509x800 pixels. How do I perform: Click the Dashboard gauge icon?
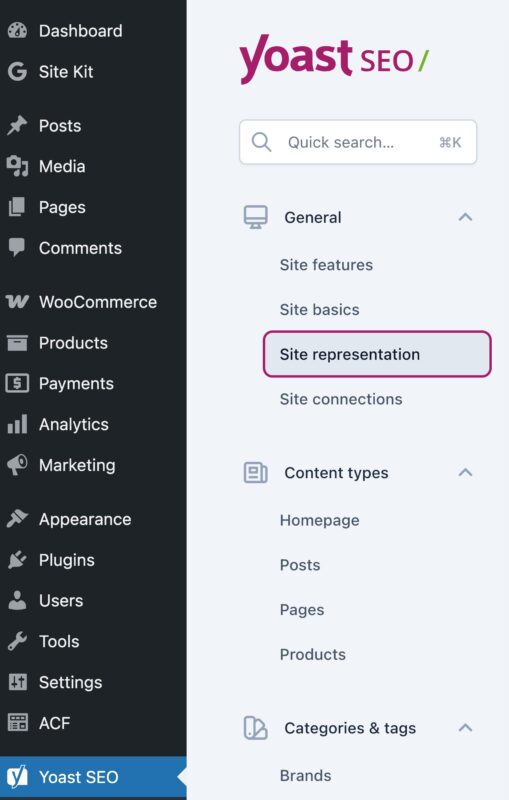coord(17,31)
